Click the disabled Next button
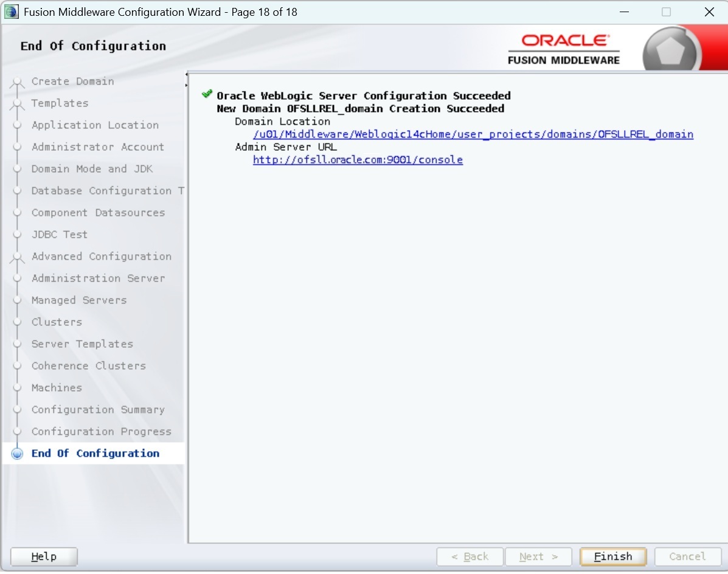 [x=538, y=556]
